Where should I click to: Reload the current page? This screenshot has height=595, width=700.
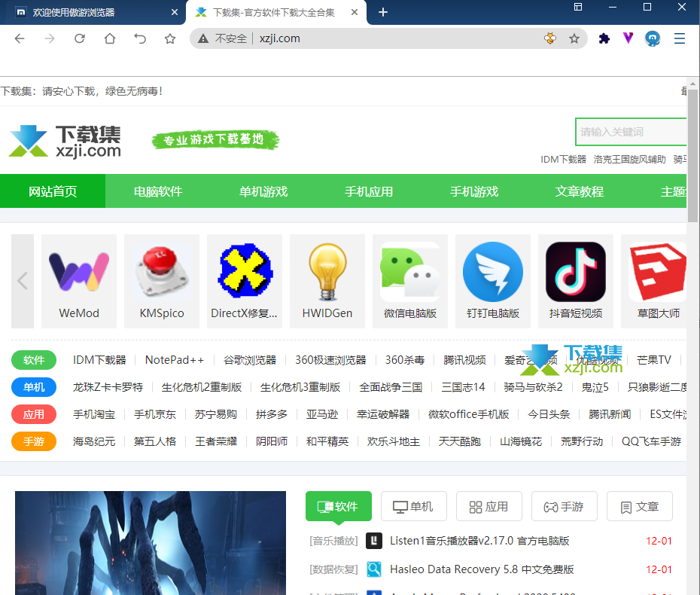coord(80,39)
